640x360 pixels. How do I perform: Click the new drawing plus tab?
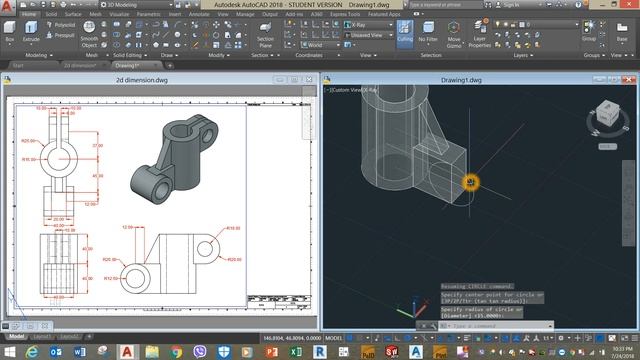tap(170, 65)
